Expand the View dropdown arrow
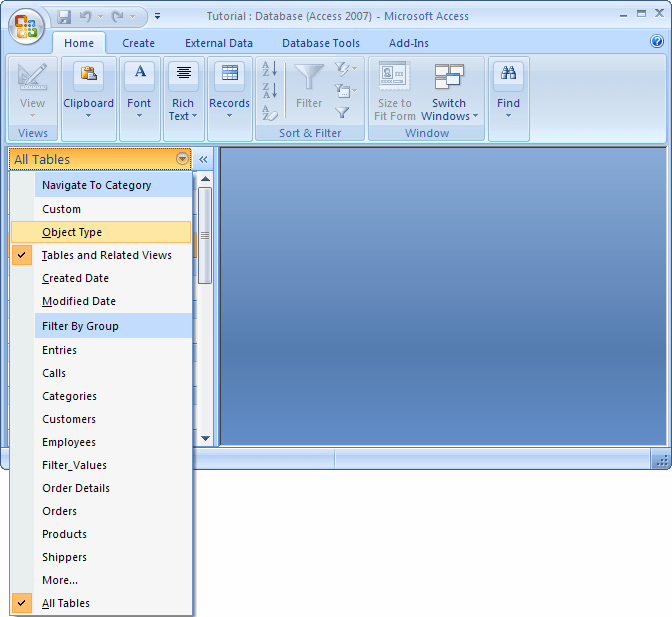672x617 pixels. [33, 116]
